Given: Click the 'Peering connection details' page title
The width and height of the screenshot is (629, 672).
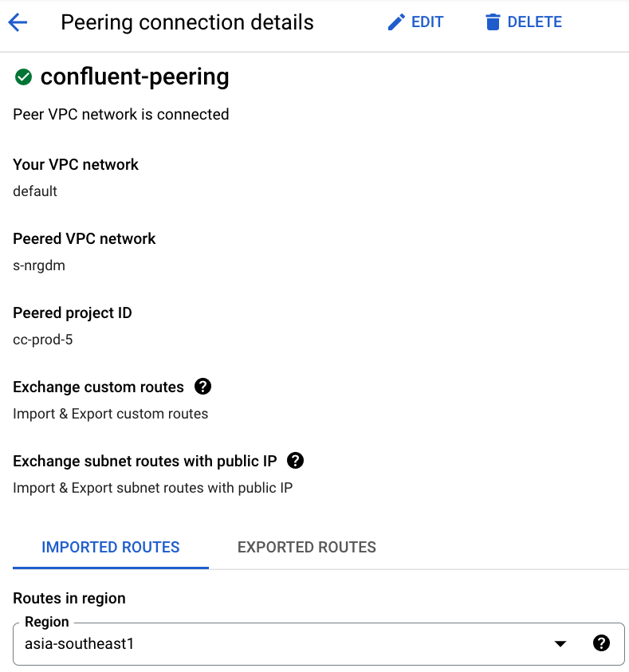Looking at the screenshot, I should (x=187, y=22).
